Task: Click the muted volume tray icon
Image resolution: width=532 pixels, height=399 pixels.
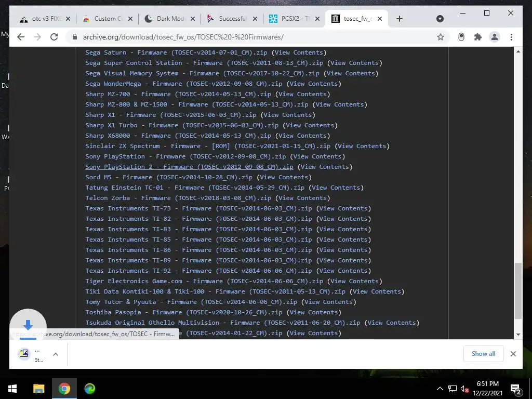Action: pyautogui.click(x=464, y=389)
